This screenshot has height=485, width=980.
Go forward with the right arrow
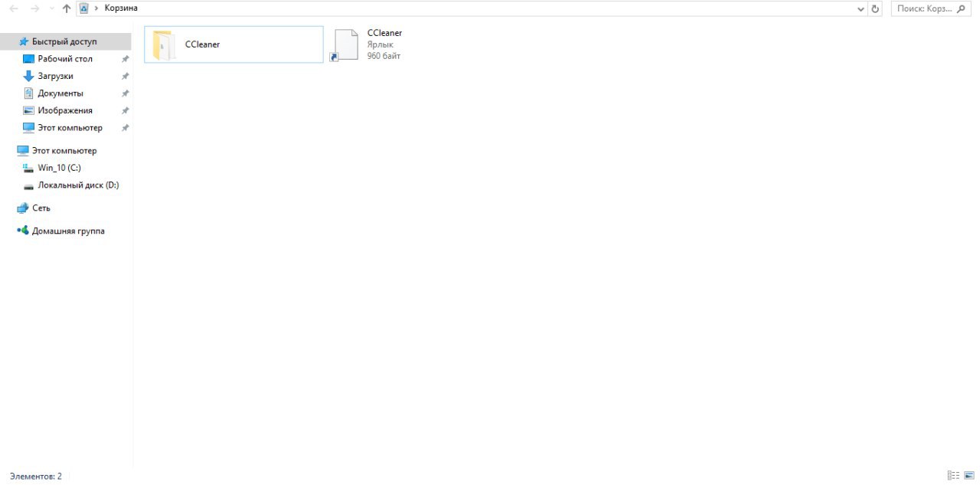pyautogui.click(x=34, y=8)
